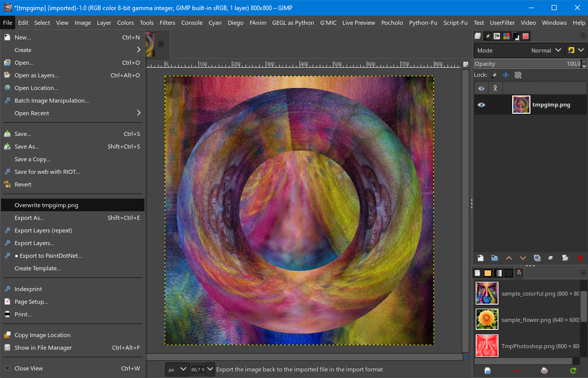Select Show in File Manager
The height and width of the screenshot is (378, 588).
(x=73, y=348)
